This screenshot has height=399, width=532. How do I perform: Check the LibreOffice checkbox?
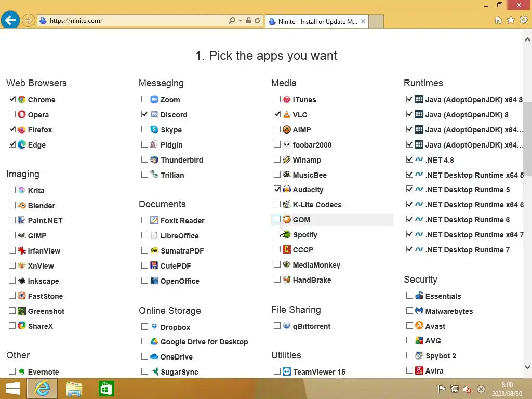coord(144,235)
